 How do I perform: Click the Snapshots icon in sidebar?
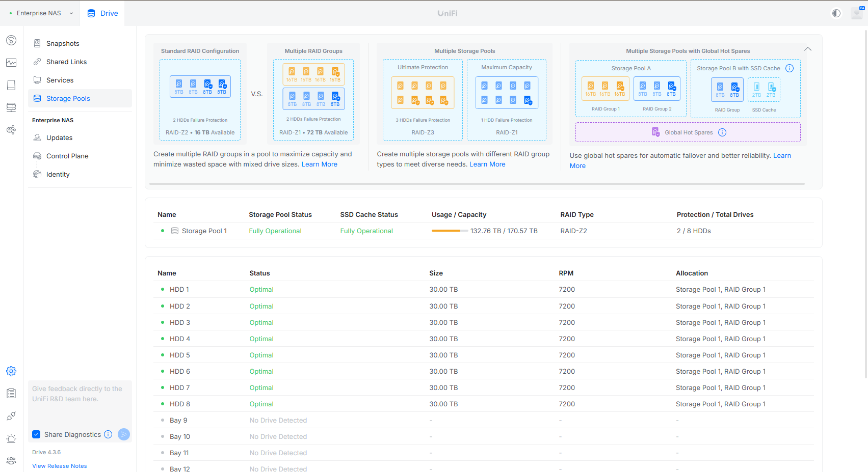pos(37,43)
